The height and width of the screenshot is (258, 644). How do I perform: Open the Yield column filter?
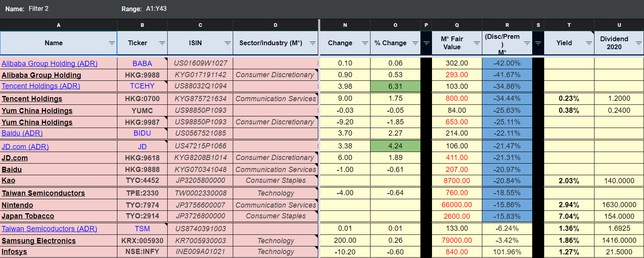[589, 43]
